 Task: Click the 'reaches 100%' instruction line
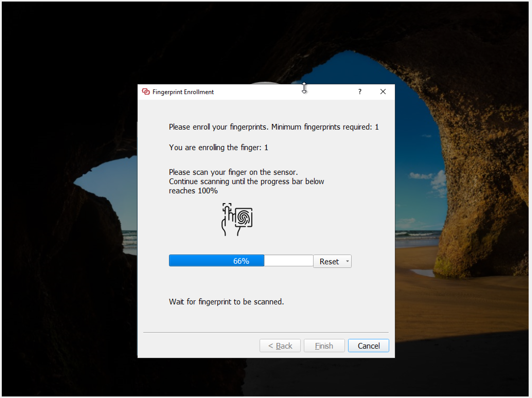tap(193, 191)
